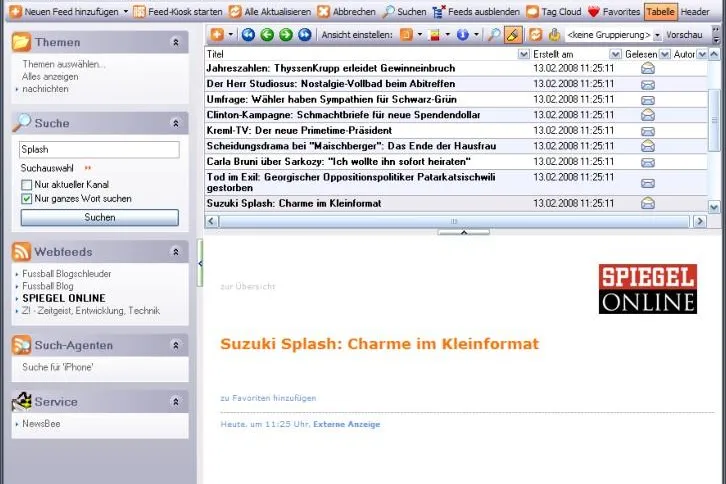The image size is (726, 484).
Task: Click the SPIEGEL ONLINE logo in preview
Action: point(647,289)
